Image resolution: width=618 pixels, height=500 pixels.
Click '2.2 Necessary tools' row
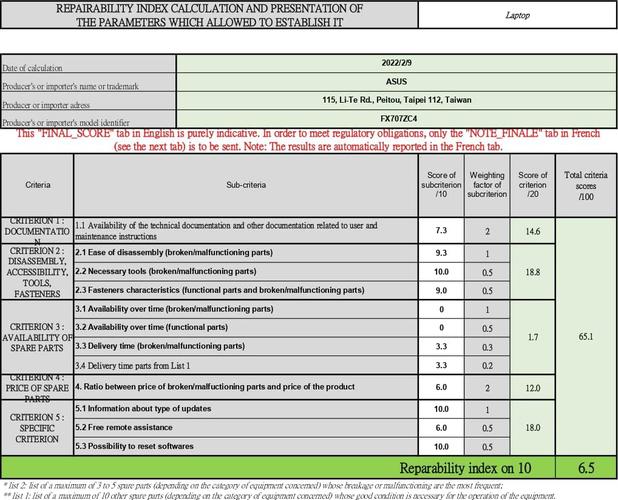coord(246,271)
